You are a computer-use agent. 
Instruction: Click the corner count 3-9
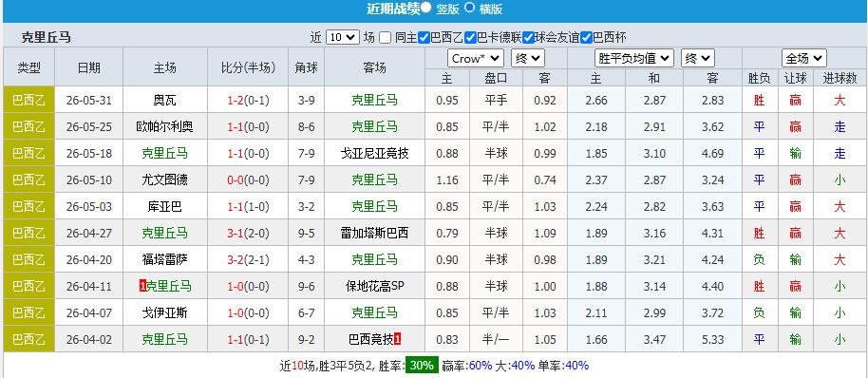pyautogui.click(x=306, y=100)
